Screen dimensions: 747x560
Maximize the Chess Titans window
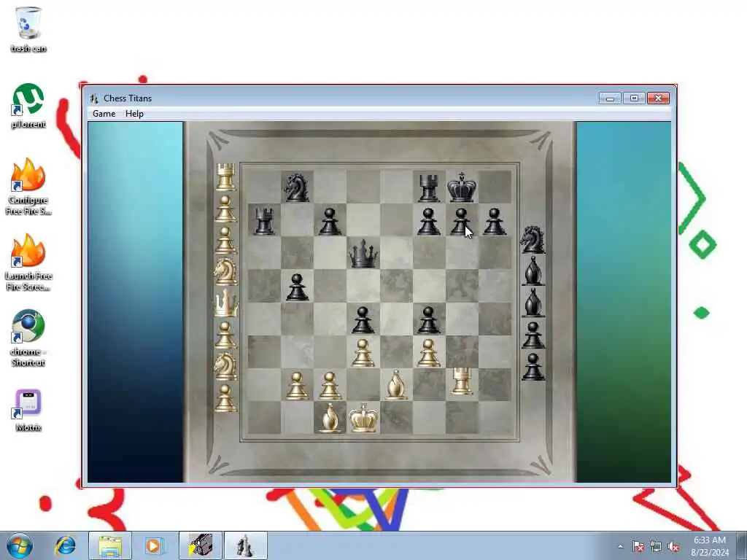coord(634,98)
